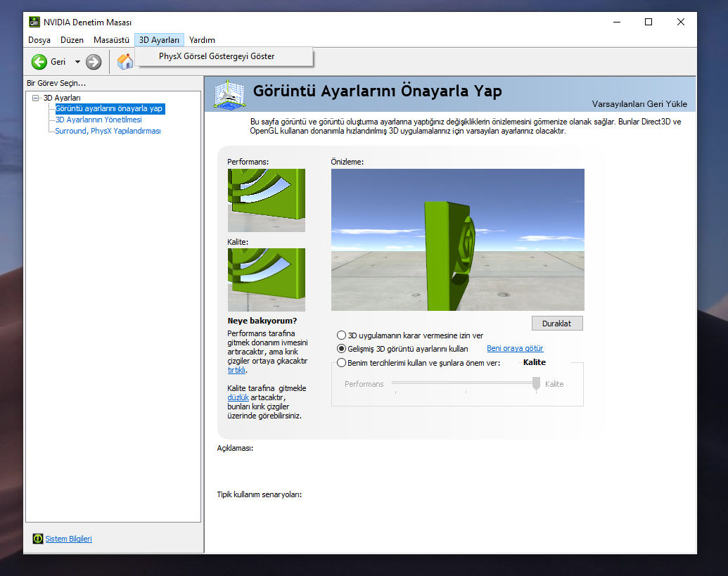Open the Düzen menu
The height and width of the screenshot is (576, 728).
[x=72, y=40]
